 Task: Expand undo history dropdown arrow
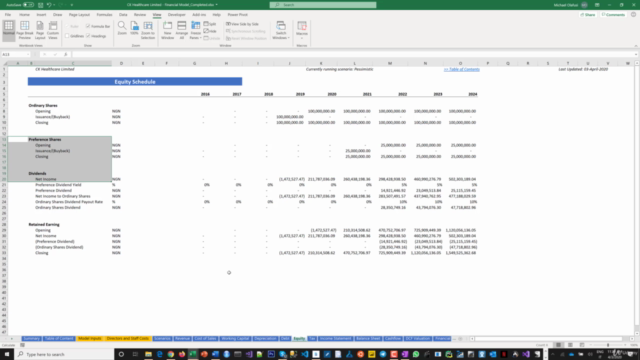[54, 5]
